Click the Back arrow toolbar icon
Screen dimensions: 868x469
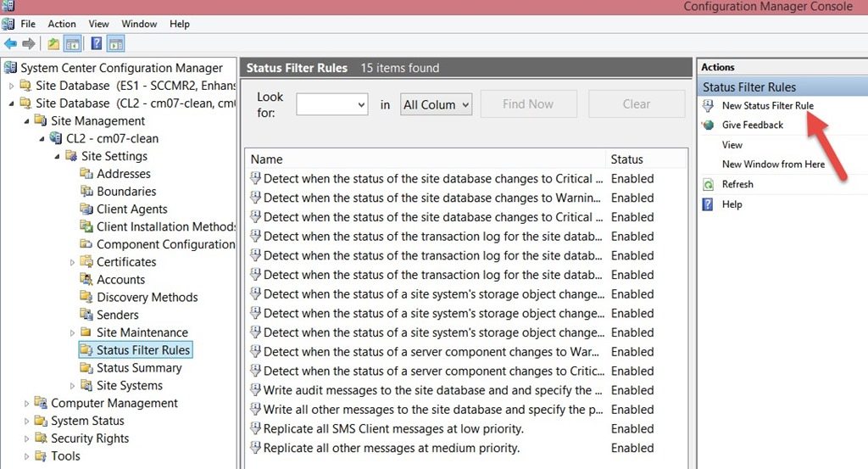(10, 43)
